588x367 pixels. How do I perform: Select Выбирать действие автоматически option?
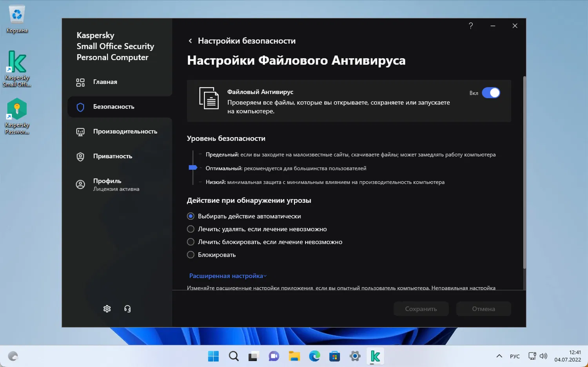pos(244,216)
